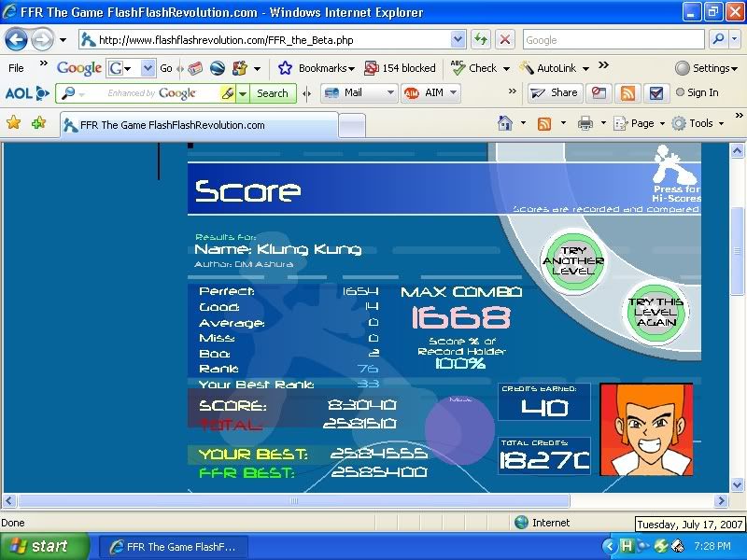747x560 pixels.
Task: Click the AOL toolbar Search button
Action: [272, 93]
